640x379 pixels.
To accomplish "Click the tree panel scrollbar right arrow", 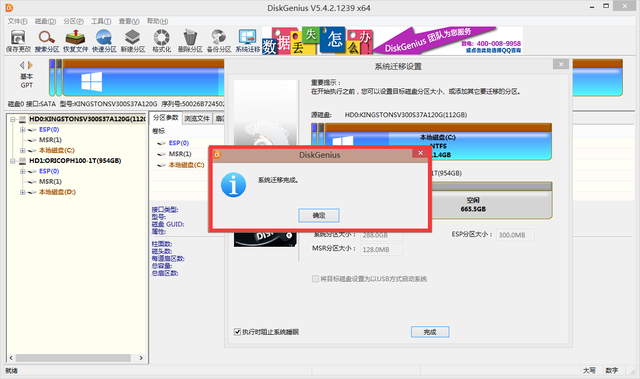I will click(141, 358).
